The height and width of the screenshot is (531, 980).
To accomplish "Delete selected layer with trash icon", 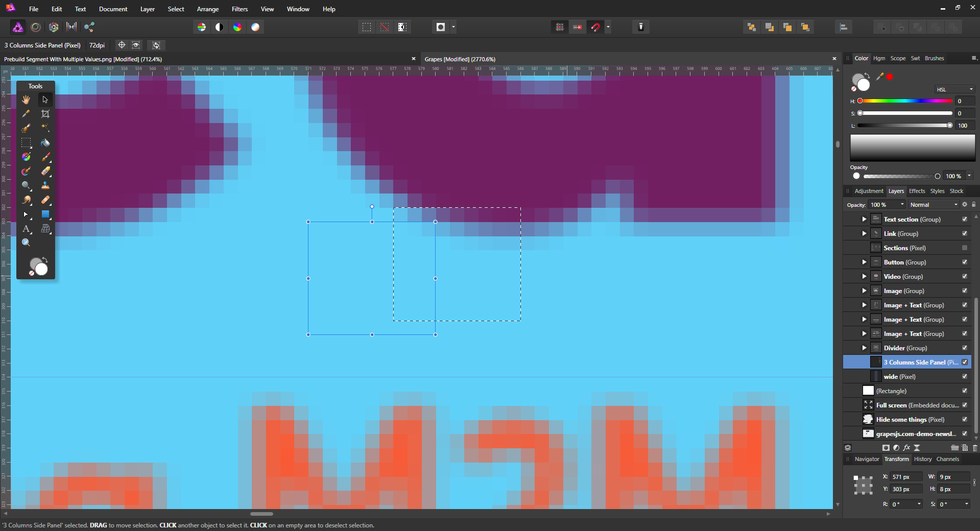I will pyautogui.click(x=975, y=448).
